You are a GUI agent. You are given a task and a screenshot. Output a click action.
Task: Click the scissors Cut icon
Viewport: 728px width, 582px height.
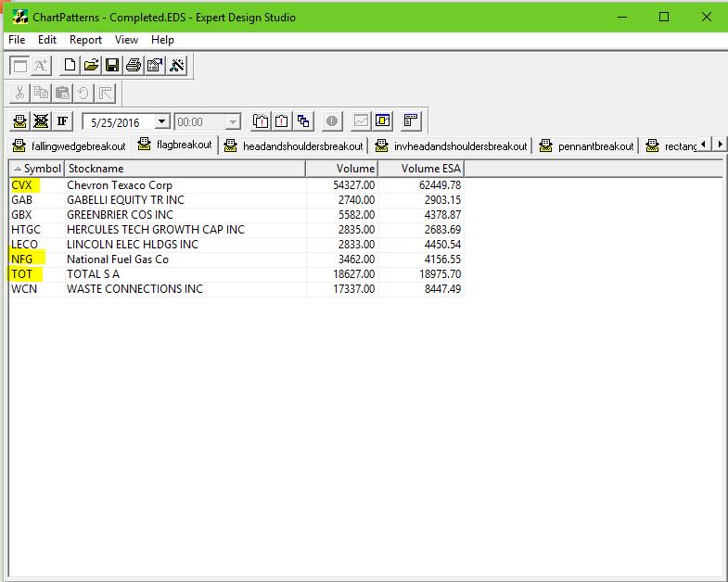[19, 94]
